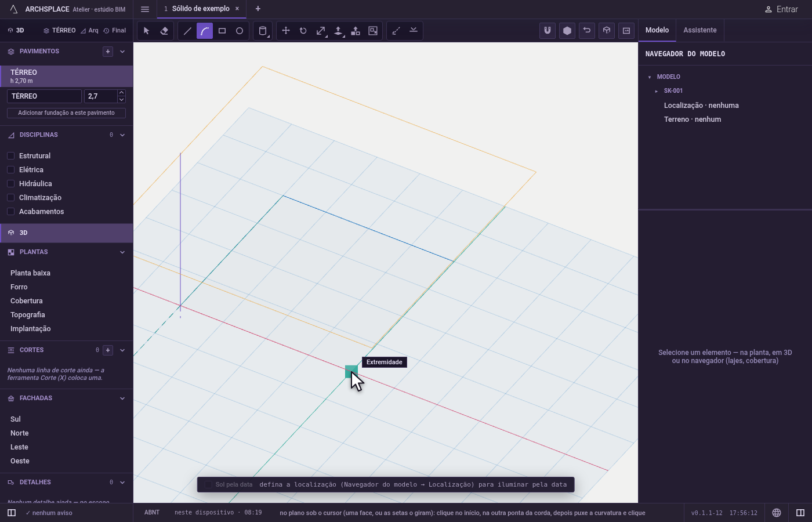Viewport: 812px width, 522px height.
Task: Select the dashed measure line tool
Action: [396, 31]
